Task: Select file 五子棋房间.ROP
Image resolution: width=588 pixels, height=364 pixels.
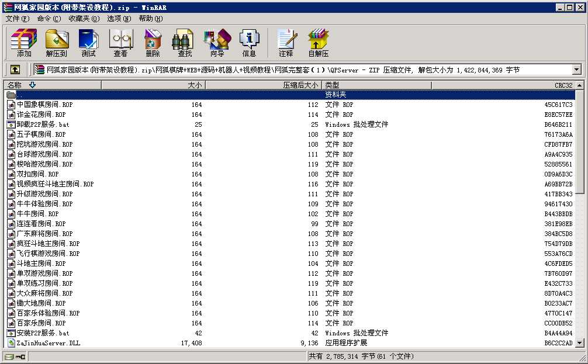Action: click(41, 134)
